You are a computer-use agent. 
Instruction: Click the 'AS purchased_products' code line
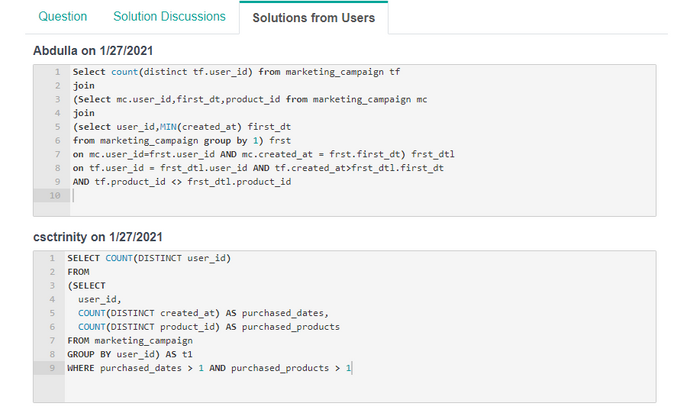tap(209, 327)
